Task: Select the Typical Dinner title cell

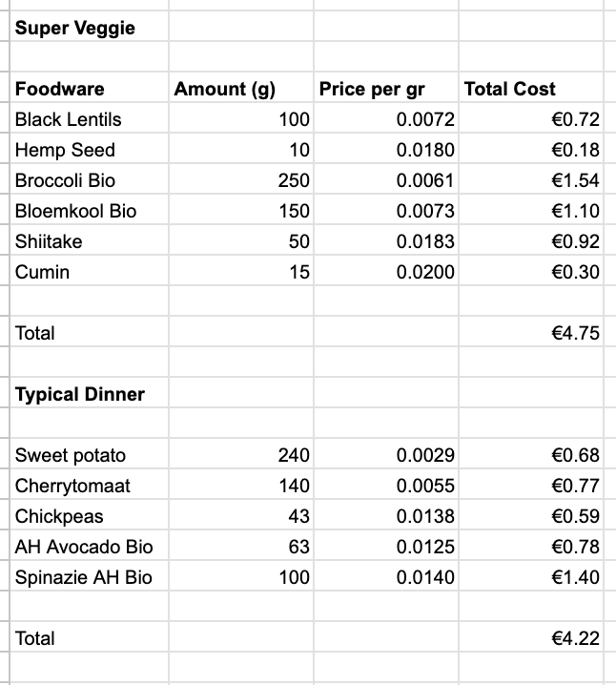Action: [80, 394]
